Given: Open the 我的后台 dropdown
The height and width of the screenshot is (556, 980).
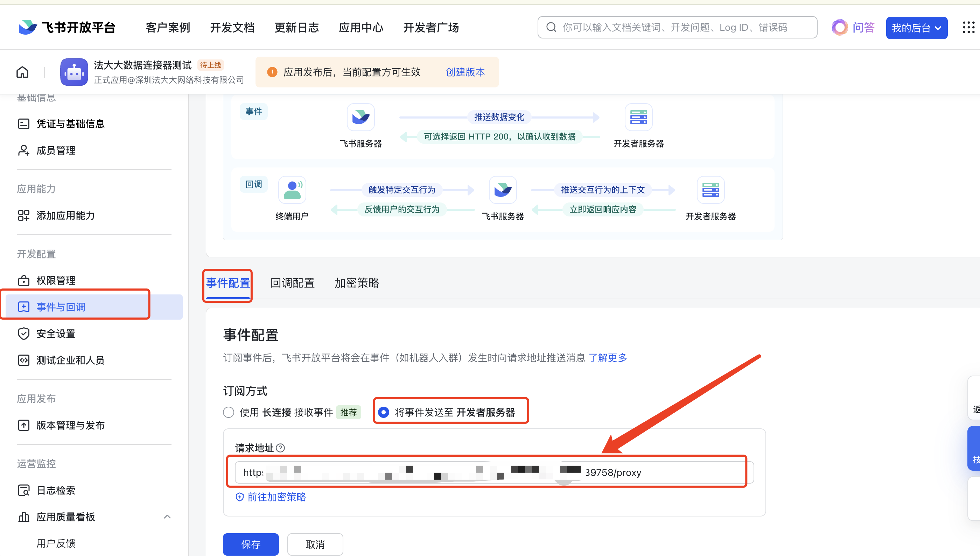Looking at the screenshot, I should (917, 28).
